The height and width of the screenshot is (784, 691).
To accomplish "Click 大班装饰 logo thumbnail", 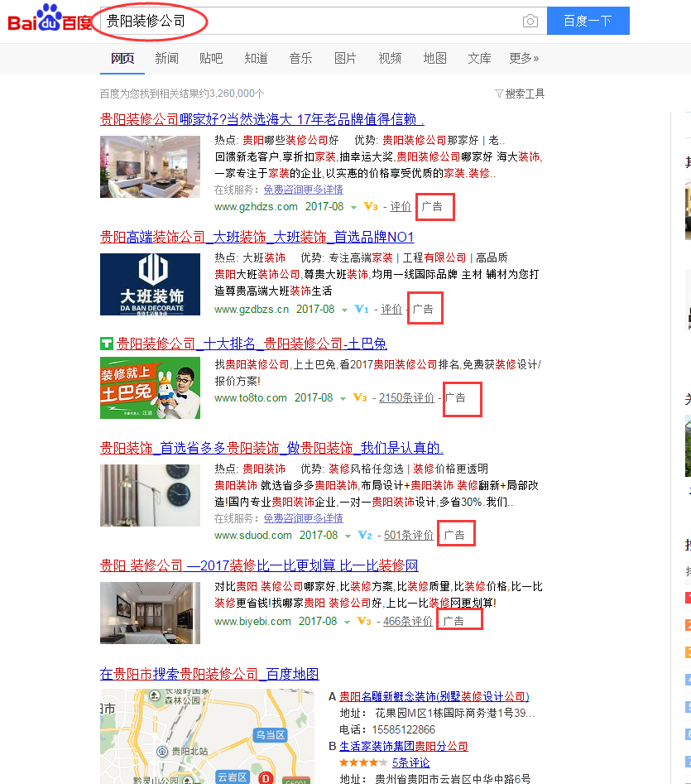I will click(150, 285).
